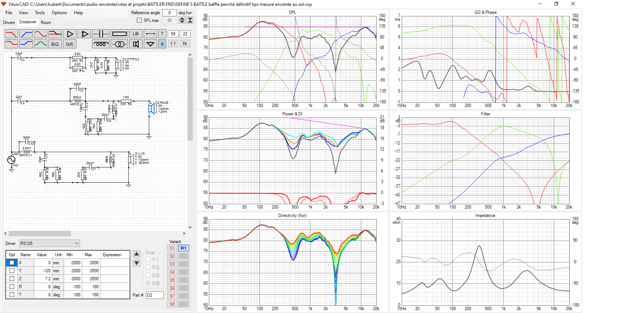Select the wire connection tool
The width and height of the screenshot is (644, 313).
click(x=150, y=34)
